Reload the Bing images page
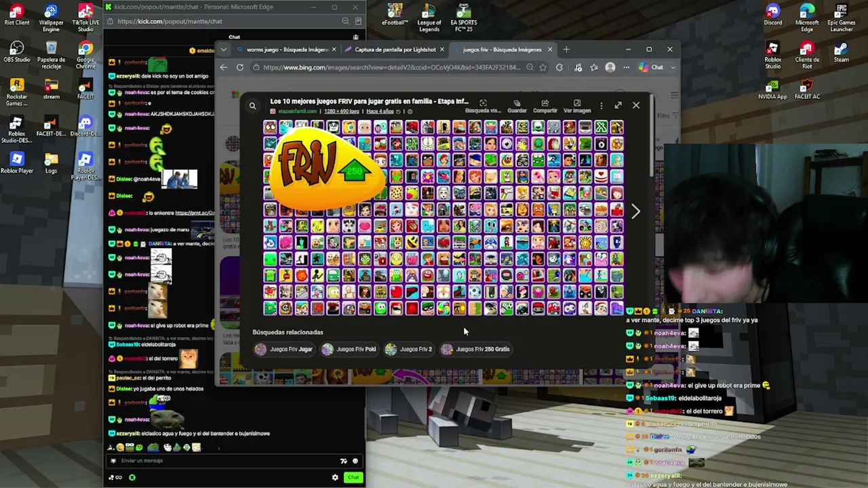868x488 pixels. pos(240,67)
